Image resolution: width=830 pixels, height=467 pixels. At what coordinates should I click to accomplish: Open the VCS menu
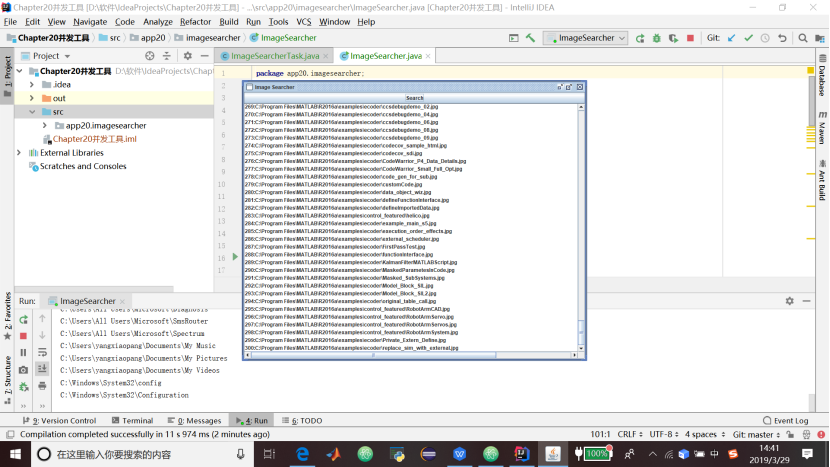point(304,22)
